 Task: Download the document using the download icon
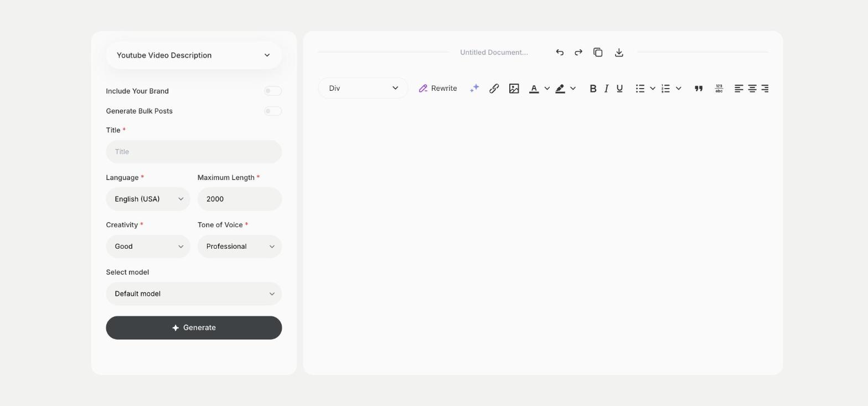(x=619, y=52)
